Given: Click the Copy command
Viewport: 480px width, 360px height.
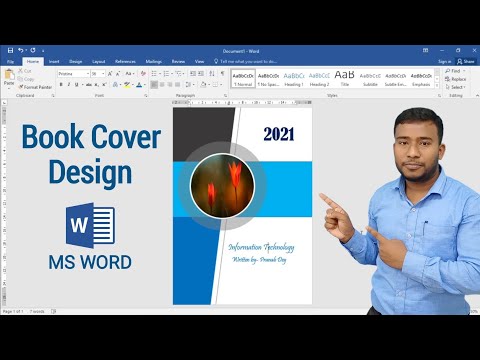Looking at the screenshot, I should tap(26, 79).
